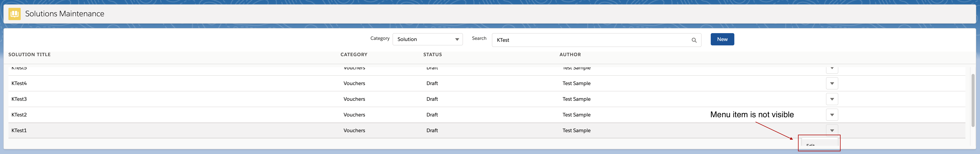Select the KTest3 solution row title
The width and height of the screenshot is (980, 154).
pyautogui.click(x=19, y=99)
